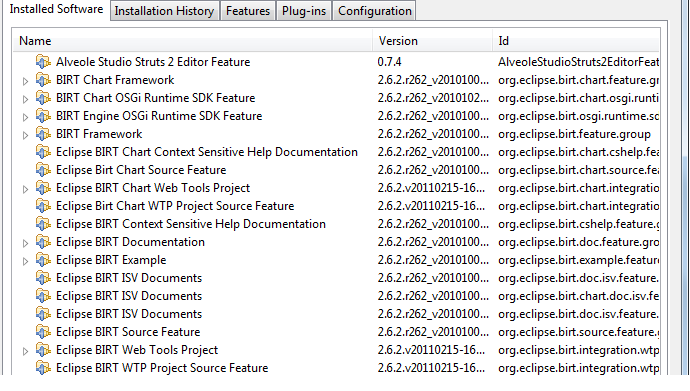Viewport: 690px width, 391px height.
Task: Select the id 'org.eclipse.birt.feature.group'
Action: [574, 134]
